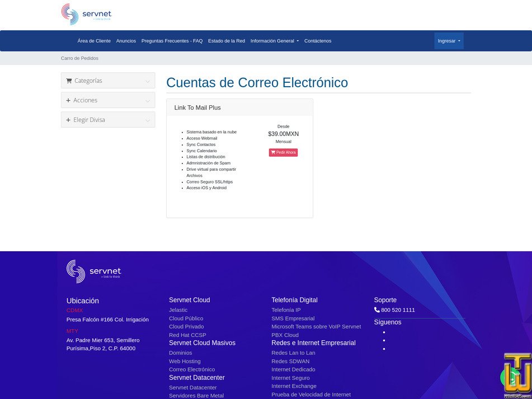
Task: Click the red CDMX location label
Action: pyautogui.click(x=74, y=311)
